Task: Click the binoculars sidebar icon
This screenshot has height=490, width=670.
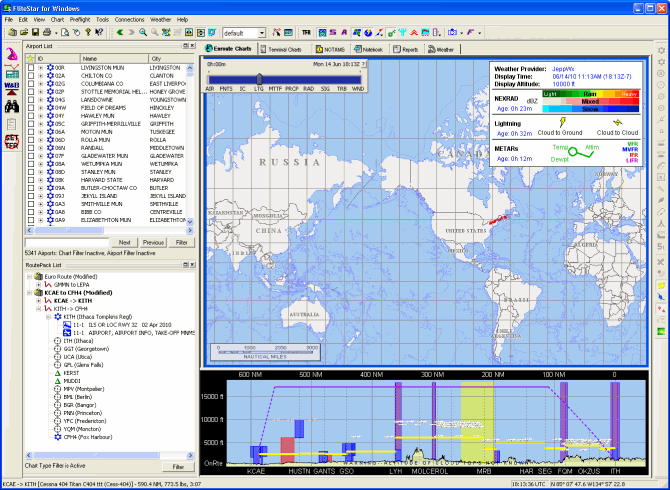Action: click(x=12, y=106)
